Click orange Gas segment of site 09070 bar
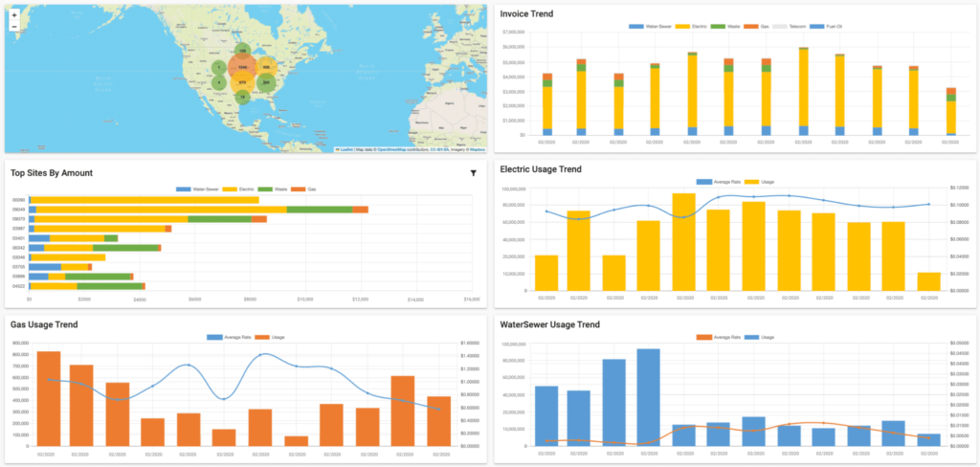This screenshot has height=467, width=980. (x=259, y=219)
